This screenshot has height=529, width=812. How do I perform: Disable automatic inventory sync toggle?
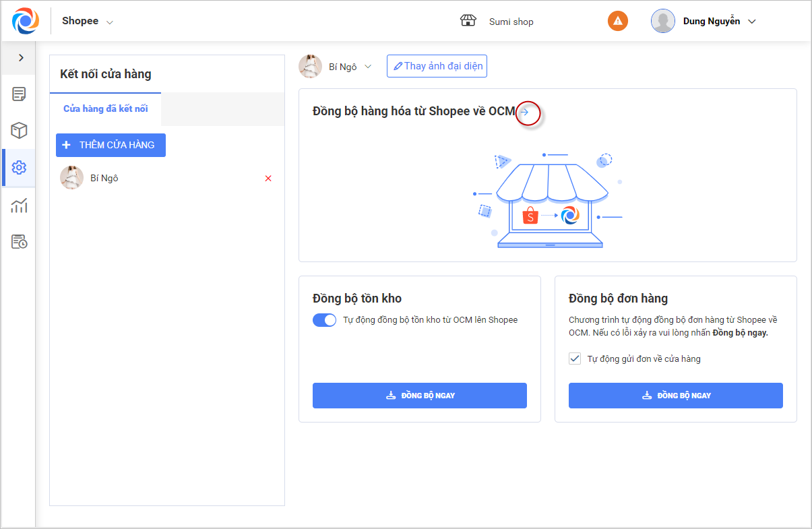click(324, 320)
